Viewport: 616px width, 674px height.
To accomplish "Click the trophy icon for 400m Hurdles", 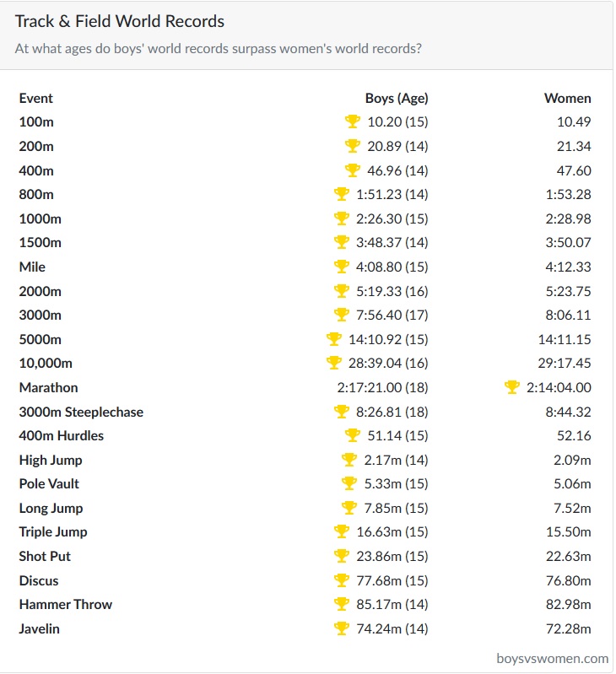I will click(353, 435).
